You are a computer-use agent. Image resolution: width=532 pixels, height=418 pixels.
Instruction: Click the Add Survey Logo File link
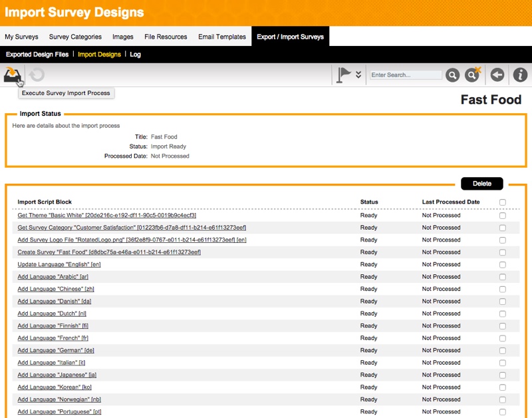pyautogui.click(x=132, y=240)
